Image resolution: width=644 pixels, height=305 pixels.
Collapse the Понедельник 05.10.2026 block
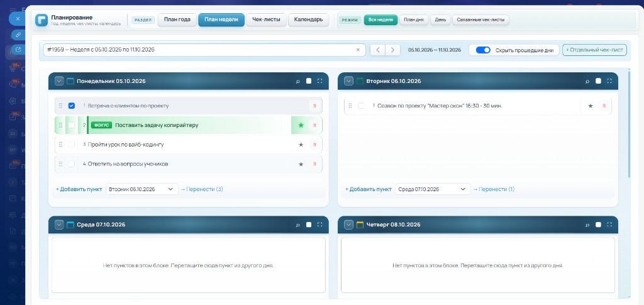pos(59,81)
